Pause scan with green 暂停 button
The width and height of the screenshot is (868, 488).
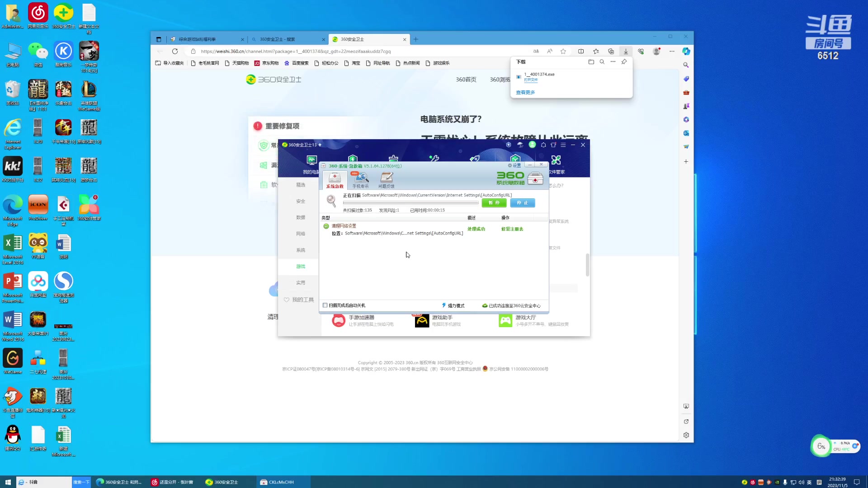(x=494, y=203)
